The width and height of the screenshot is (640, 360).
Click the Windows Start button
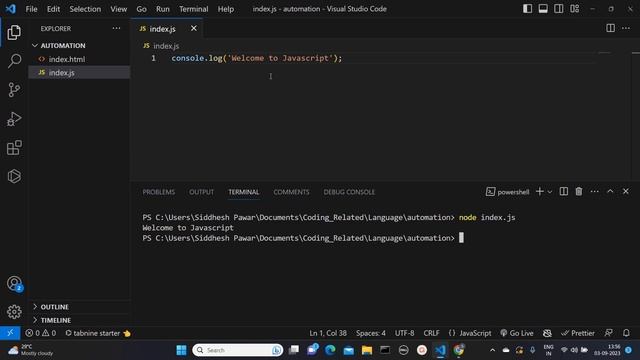[181, 350]
